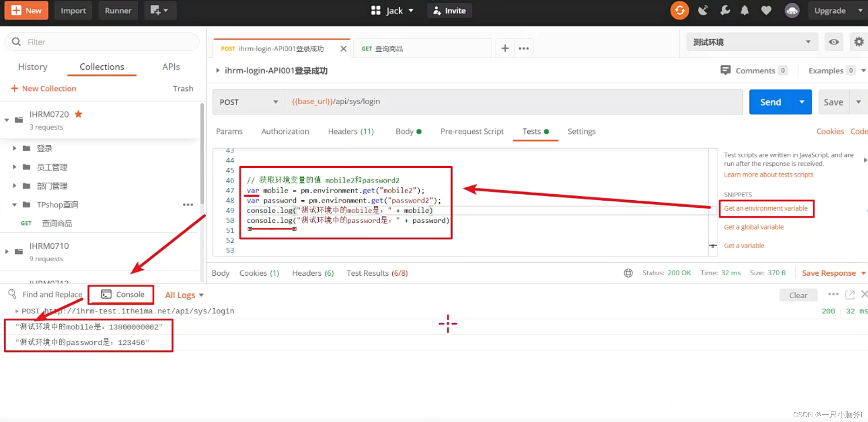This screenshot has height=422, width=868.
Task: Click the request URL field
Action: [514, 102]
